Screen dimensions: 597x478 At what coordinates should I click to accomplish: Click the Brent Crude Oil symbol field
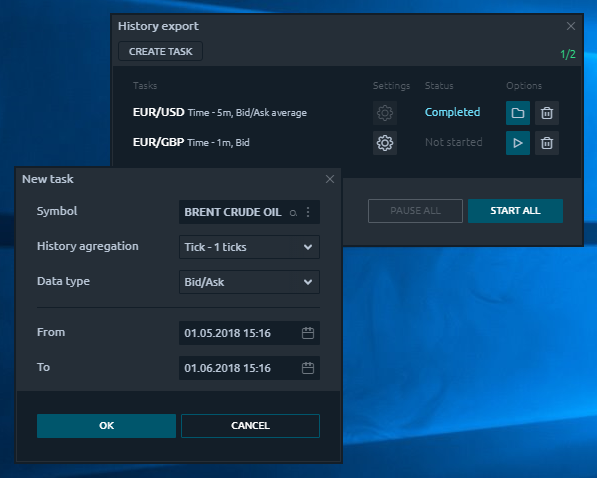point(249,212)
